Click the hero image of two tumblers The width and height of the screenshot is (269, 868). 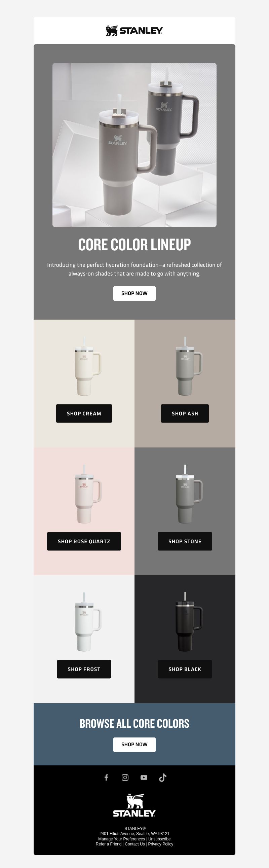coord(134,145)
